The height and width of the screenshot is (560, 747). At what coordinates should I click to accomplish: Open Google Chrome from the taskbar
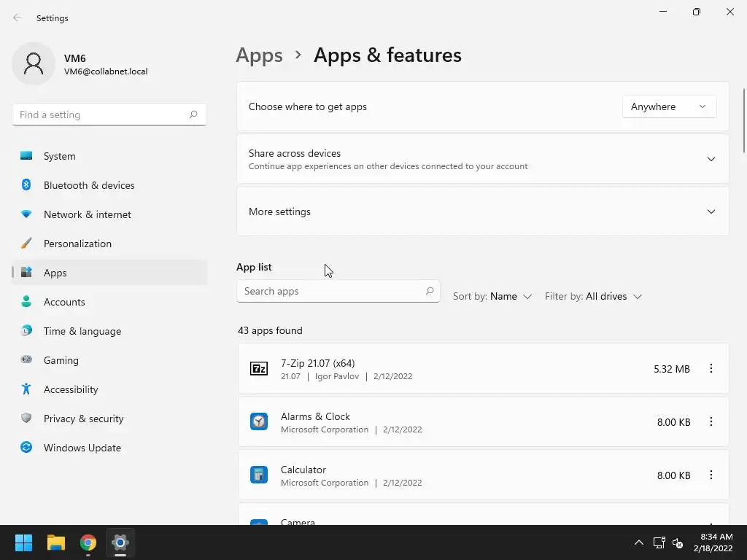(88, 542)
